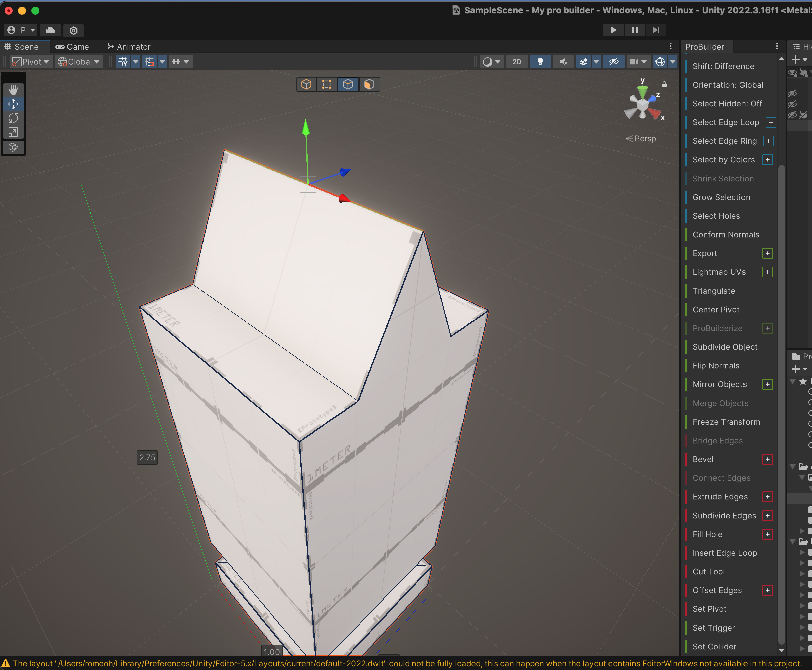
Task: Select the Hand view tool
Action: tap(13, 90)
